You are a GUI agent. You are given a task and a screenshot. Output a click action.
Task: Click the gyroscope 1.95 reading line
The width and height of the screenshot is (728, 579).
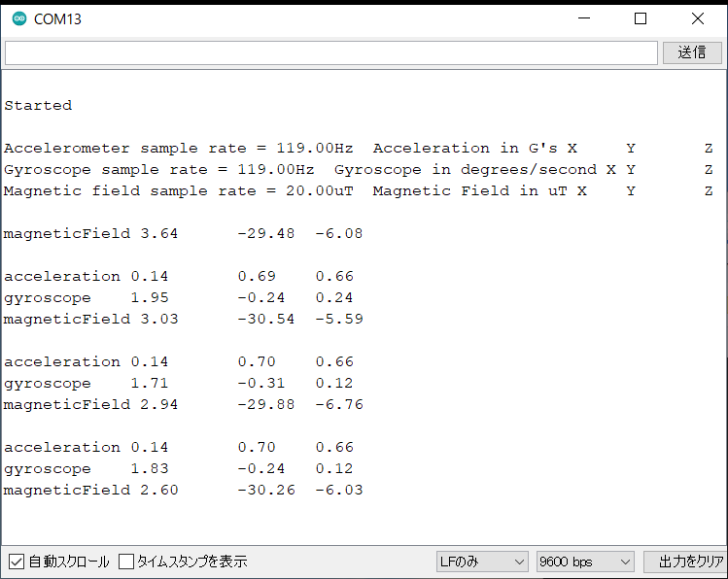178,297
